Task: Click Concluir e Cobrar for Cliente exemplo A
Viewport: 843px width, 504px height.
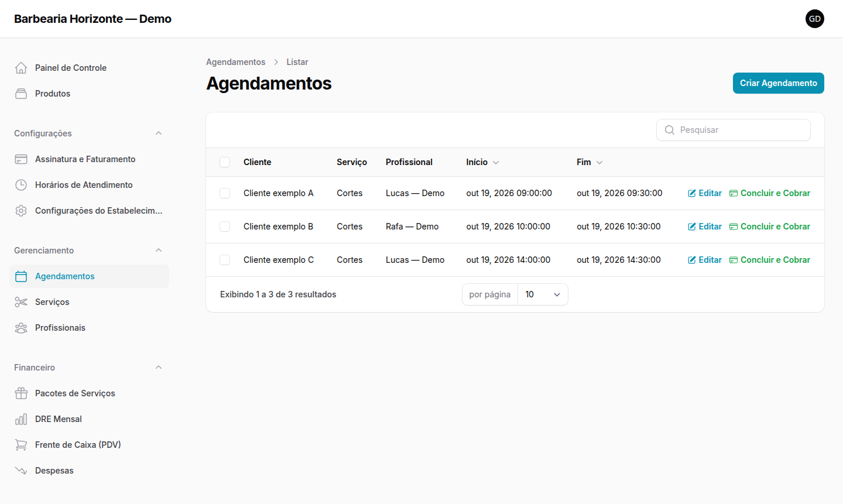Action: [x=770, y=193]
